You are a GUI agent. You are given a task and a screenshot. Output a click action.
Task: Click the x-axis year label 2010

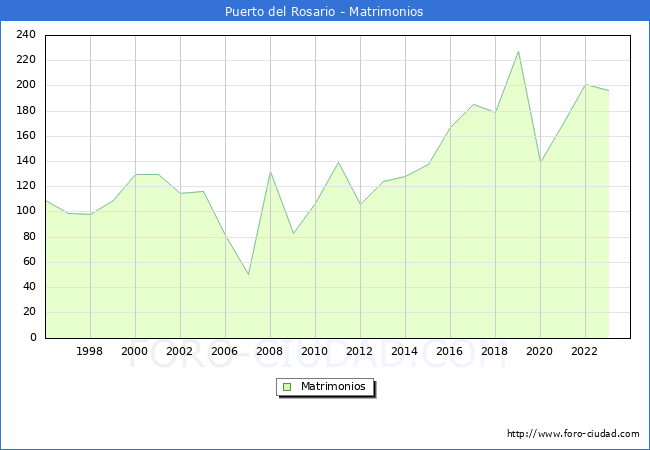(x=315, y=351)
